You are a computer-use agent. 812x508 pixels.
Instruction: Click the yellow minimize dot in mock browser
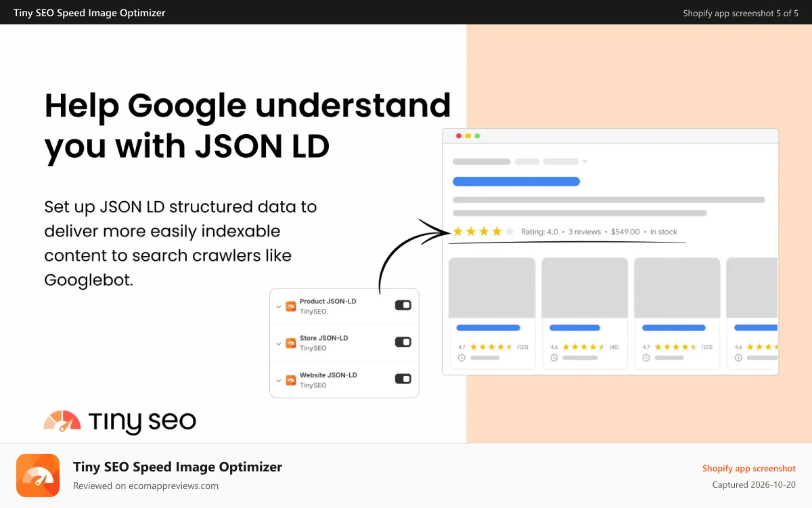pos(468,136)
